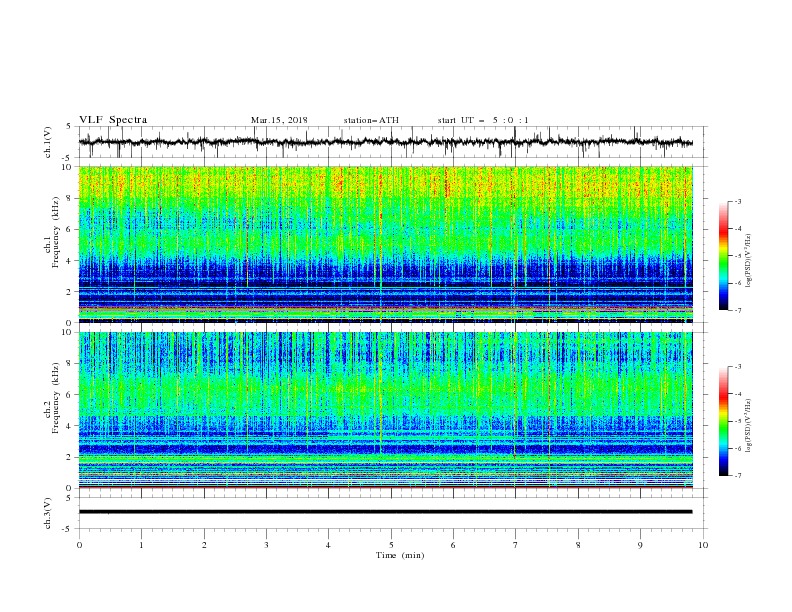Click the ch.1 frequency axis "6" tick label

click(70, 229)
